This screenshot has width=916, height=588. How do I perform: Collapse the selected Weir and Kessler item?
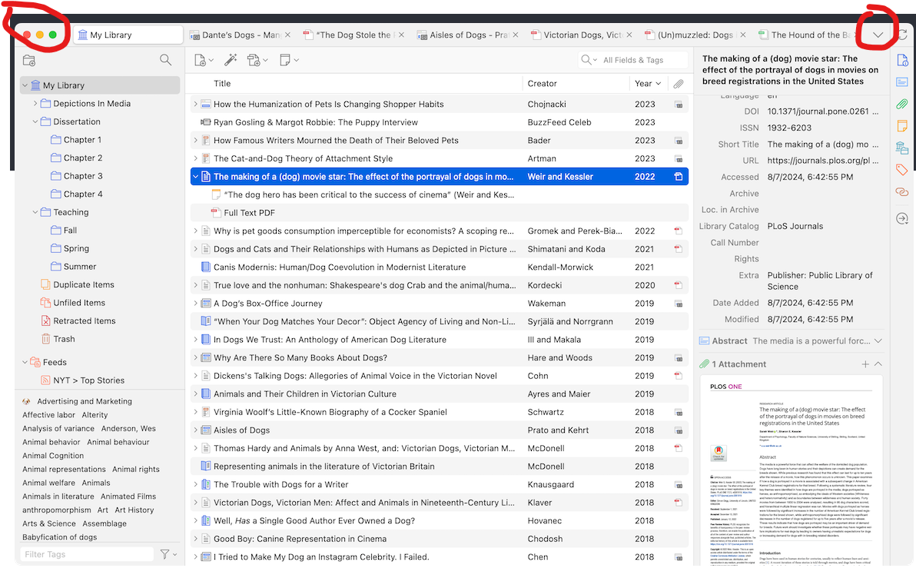tap(196, 177)
